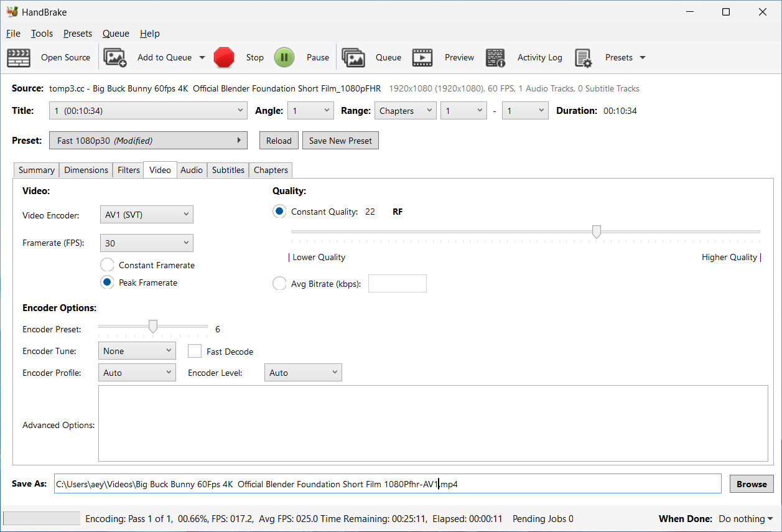Image resolution: width=782 pixels, height=532 pixels.
Task: Click the Reload preset button
Action: coord(279,141)
